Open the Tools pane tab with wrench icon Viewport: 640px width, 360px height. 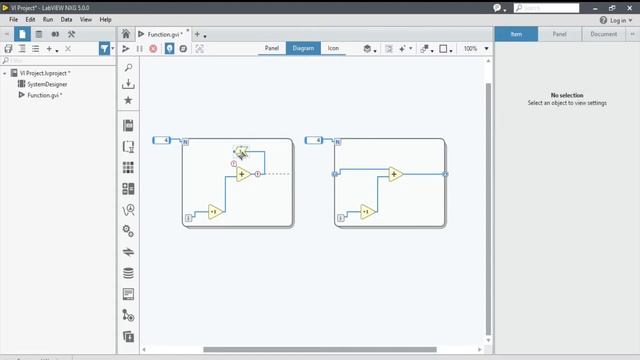[x=71, y=34]
